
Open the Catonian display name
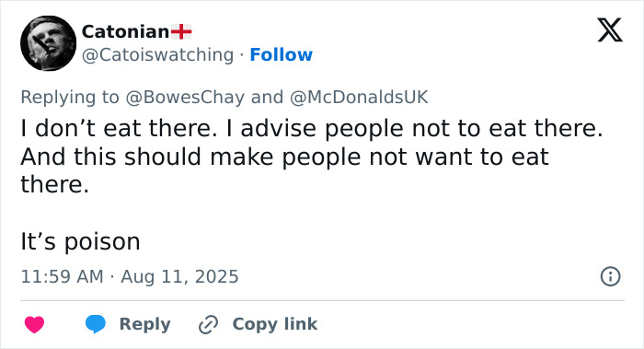[x=125, y=31]
